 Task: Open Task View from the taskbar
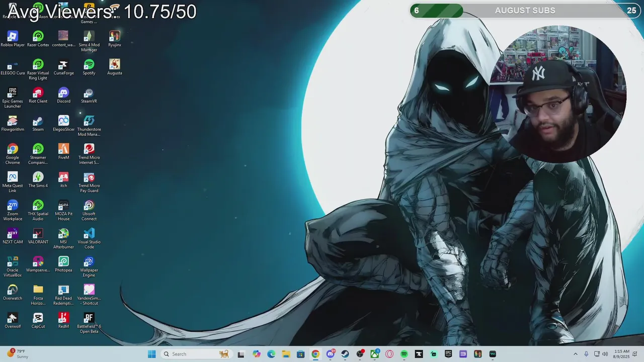tap(241, 354)
